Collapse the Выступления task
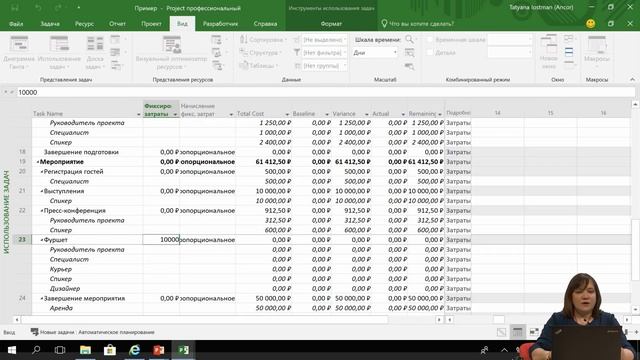 click(x=42, y=191)
